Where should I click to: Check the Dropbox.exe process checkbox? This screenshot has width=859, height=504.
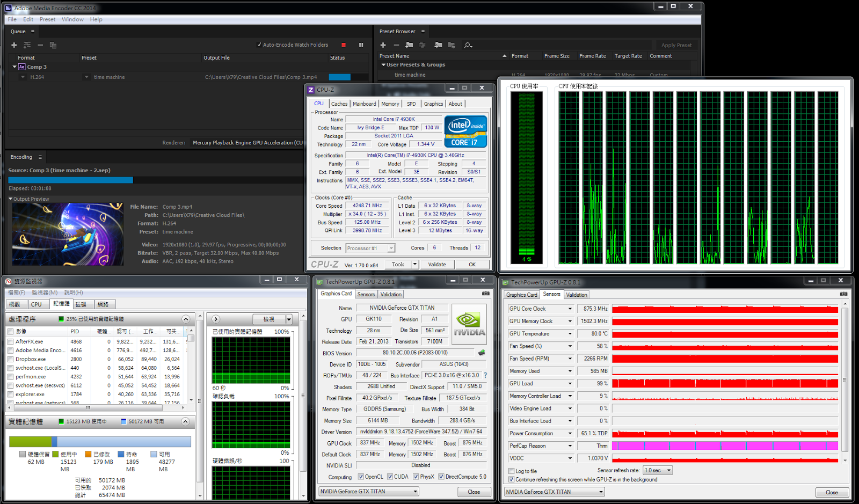click(10, 359)
